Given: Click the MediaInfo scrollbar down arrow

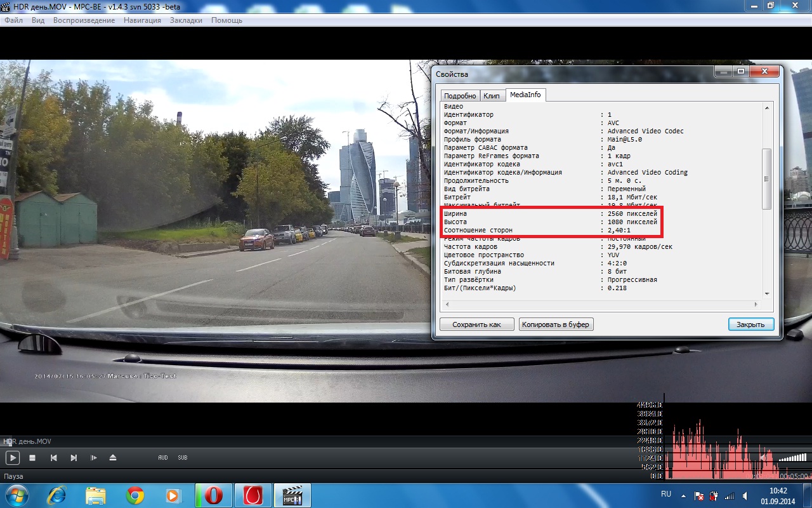Looking at the screenshot, I should tap(766, 293).
